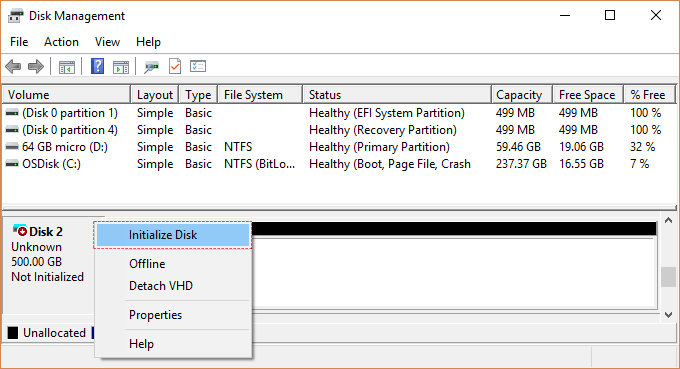
Task: Sort by the Free Space column header
Action: 588,95
